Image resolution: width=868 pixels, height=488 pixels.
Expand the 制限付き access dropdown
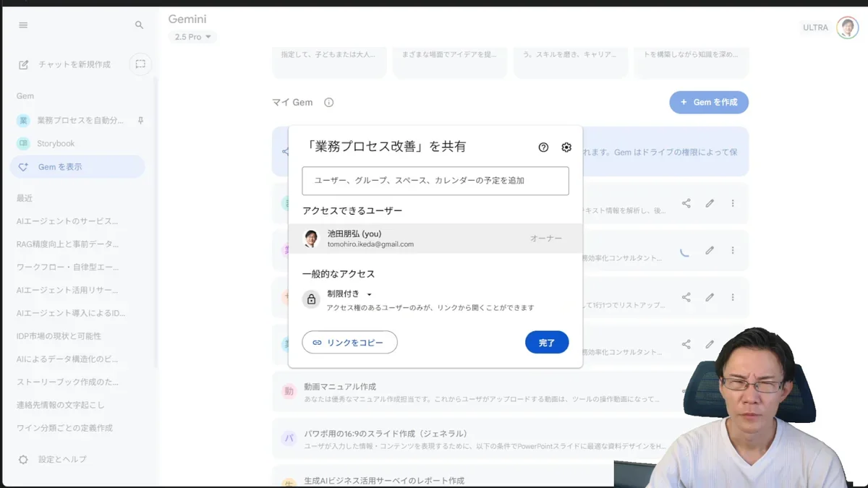click(x=350, y=294)
